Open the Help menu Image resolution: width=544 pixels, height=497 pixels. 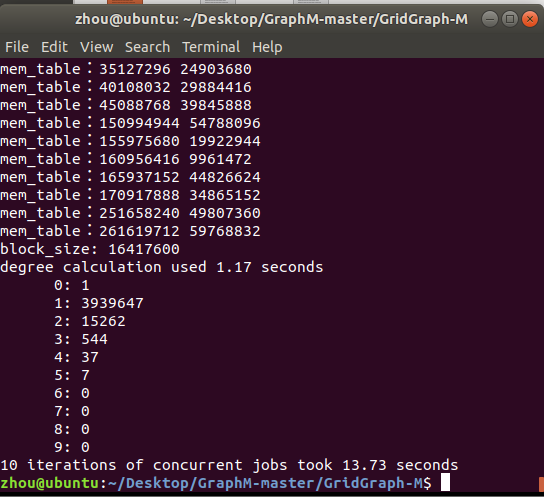click(267, 48)
